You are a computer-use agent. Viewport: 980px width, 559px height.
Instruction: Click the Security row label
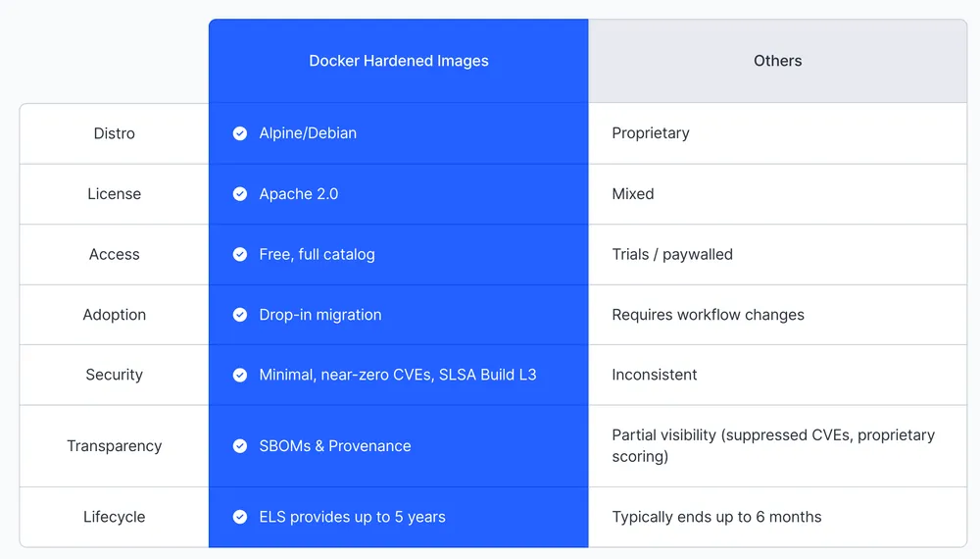[x=115, y=375]
